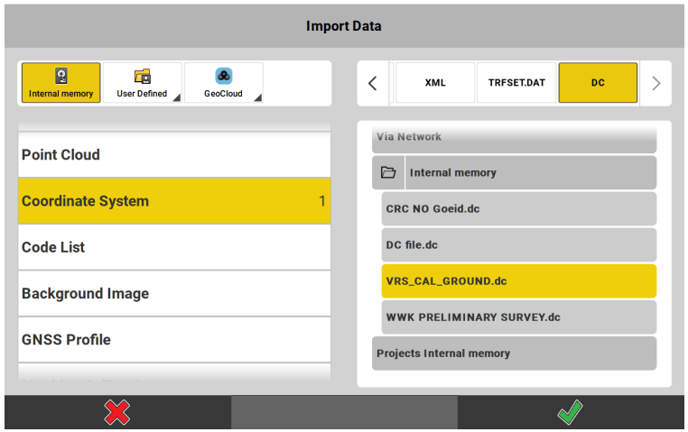Expand the Projects Internal memory folder
Screen dimensions: 688x432
514,353
